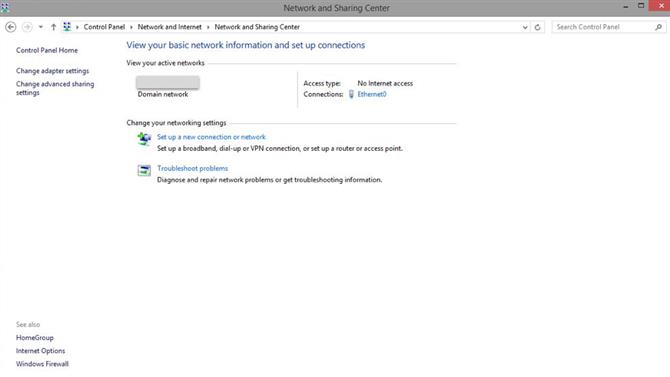This screenshot has height=377, width=670.
Task: Open the Ethernet0 connection status
Action: (x=372, y=94)
